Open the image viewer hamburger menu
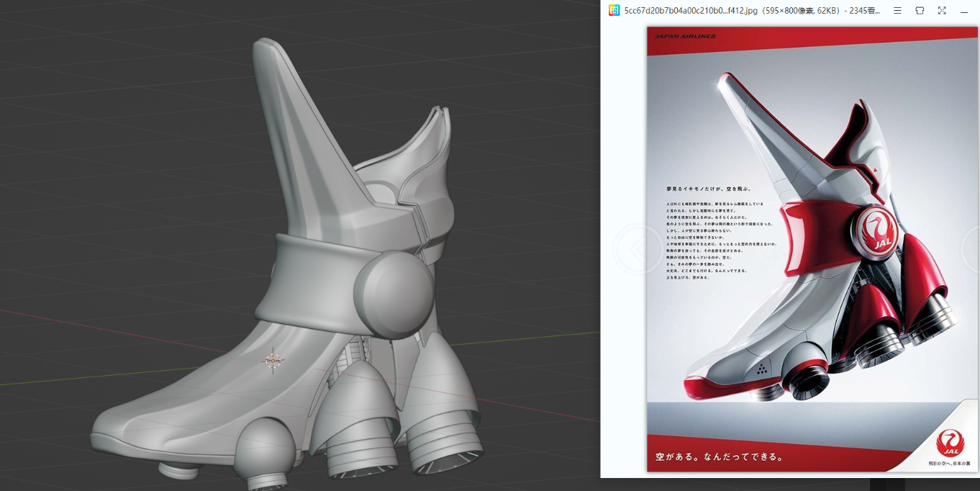Screen dimensions: 980x491 (x=897, y=11)
